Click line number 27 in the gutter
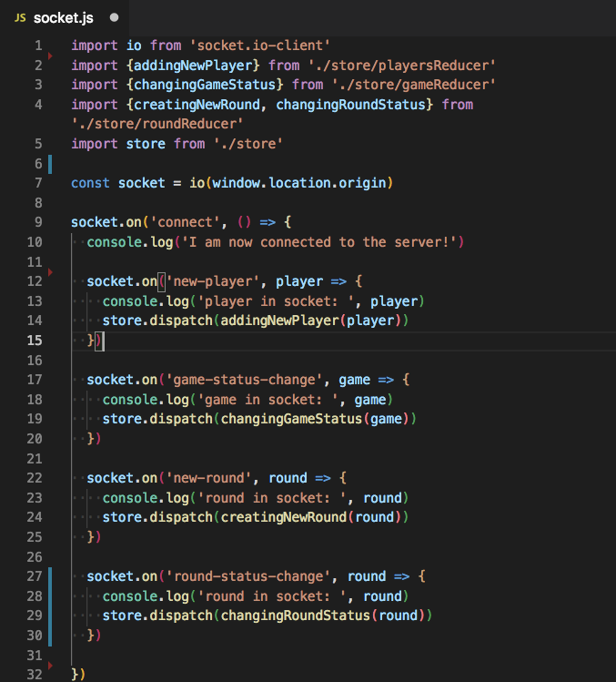Screen dimensions: 616x682 [x=35, y=576]
